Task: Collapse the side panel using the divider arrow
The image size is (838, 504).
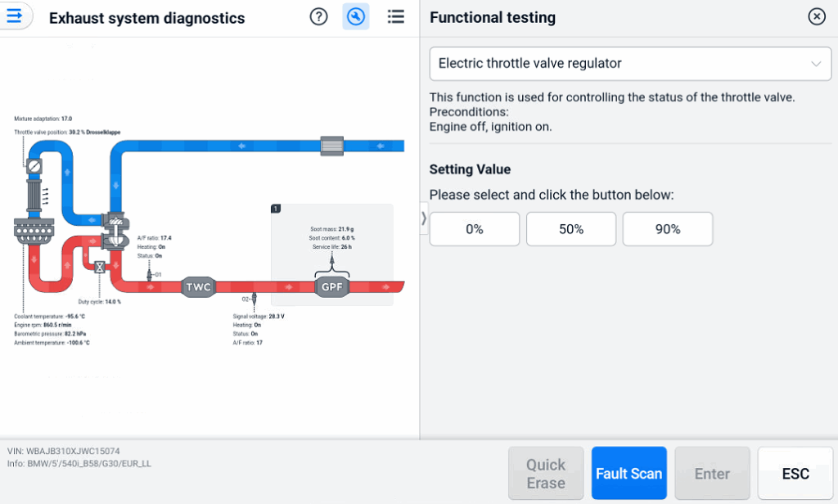Action: (x=423, y=218)
